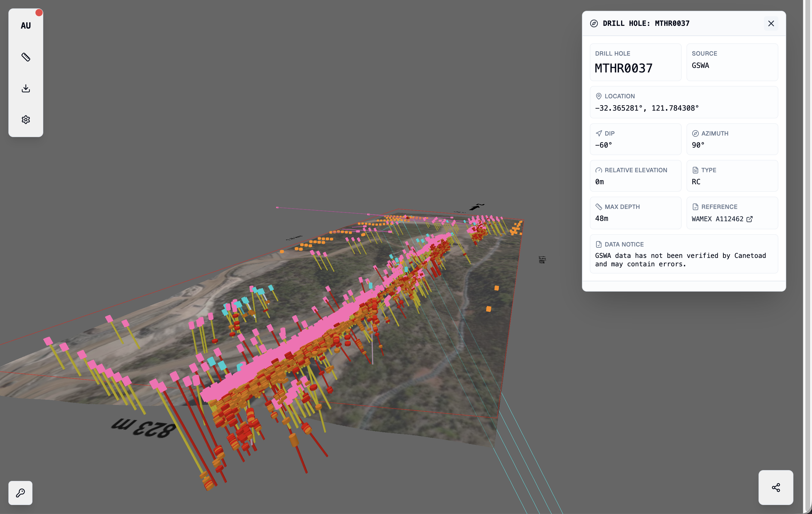Click the external link icon beside WAMEX
This screenshot has width=812, height=514.
(749, 219)
